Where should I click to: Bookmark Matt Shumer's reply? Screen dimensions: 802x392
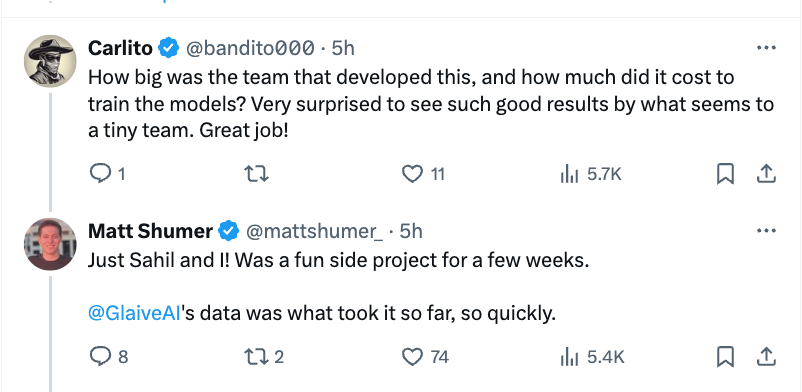pyautogui.click(x=725, y=356)
